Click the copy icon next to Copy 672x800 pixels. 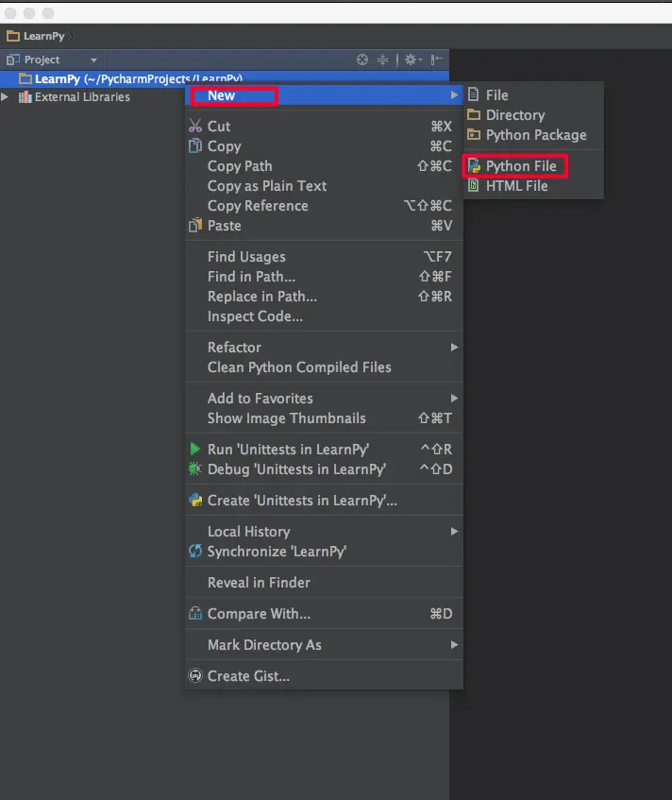click(x=195, y=145)
